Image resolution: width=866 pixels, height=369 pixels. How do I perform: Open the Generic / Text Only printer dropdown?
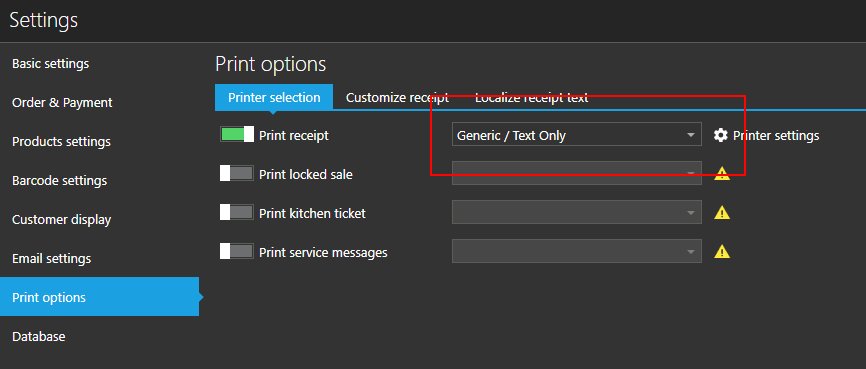[x=577, y=134]
